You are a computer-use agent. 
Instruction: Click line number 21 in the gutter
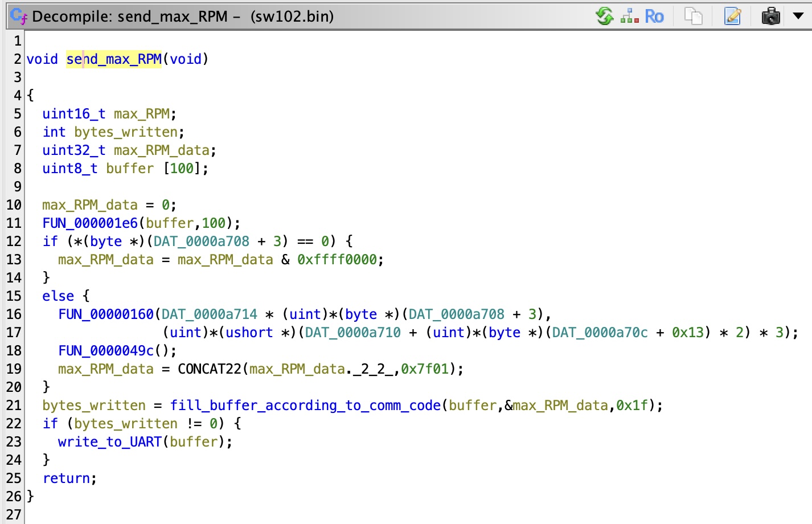point(14,406)
